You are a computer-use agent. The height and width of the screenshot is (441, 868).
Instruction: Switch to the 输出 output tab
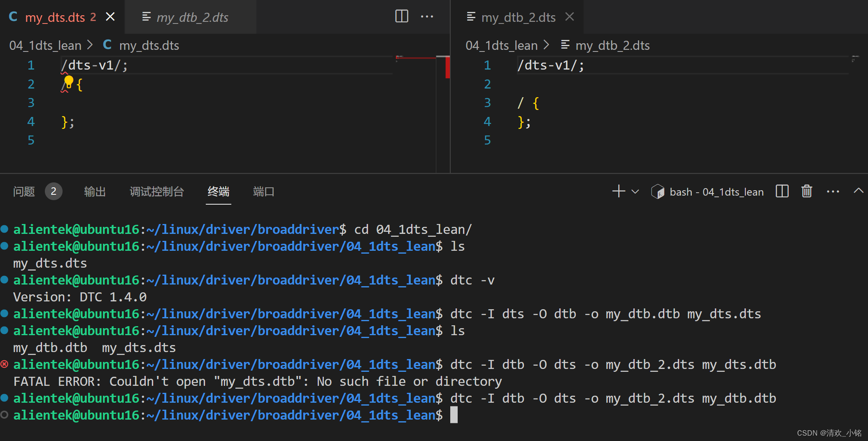point(95,191)
